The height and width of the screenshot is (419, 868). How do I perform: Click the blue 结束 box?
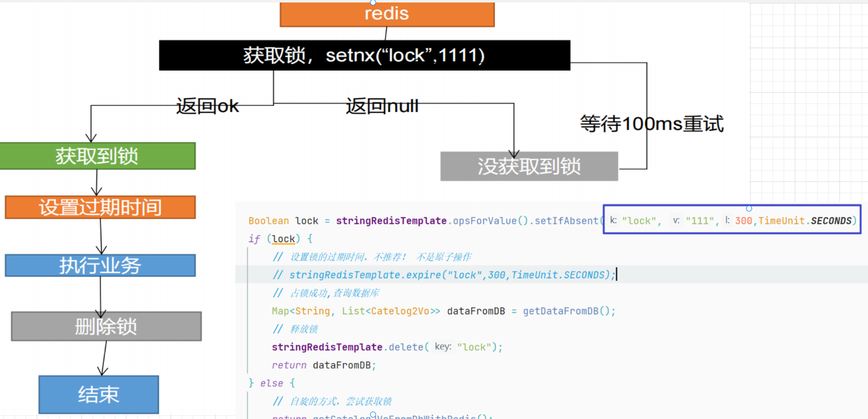pos(99,395)
